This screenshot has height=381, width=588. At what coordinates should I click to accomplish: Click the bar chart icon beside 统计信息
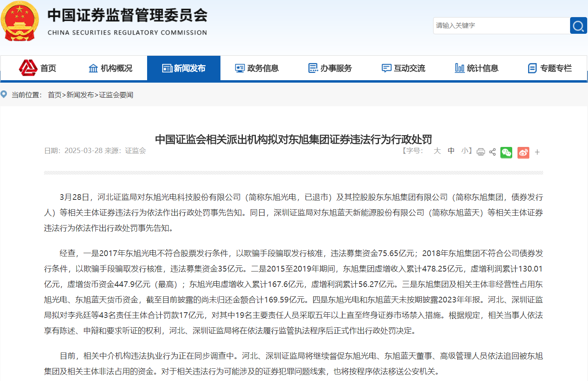click(x=460, y=68)
